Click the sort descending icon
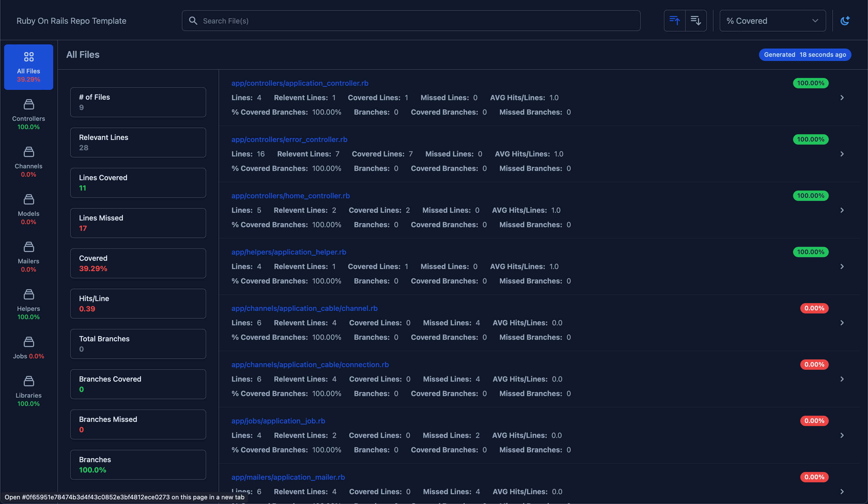868x504 pixels. click(696, 21)
